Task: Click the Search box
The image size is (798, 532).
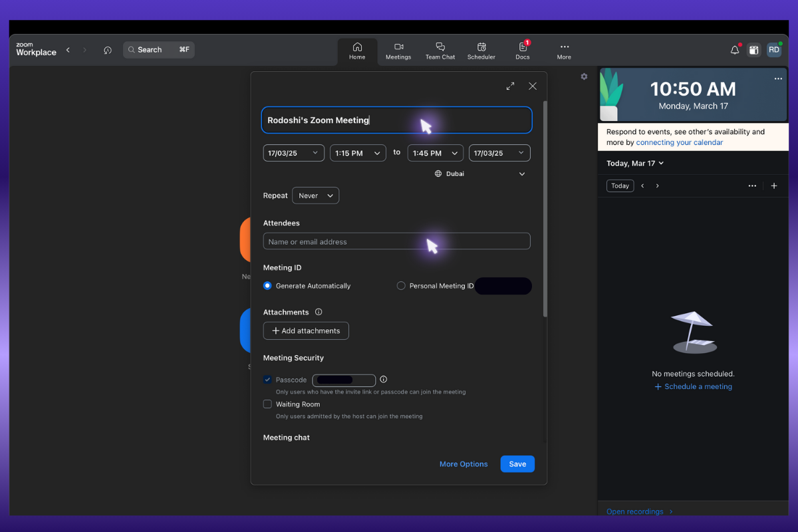Action: click(x=159, y=50)
